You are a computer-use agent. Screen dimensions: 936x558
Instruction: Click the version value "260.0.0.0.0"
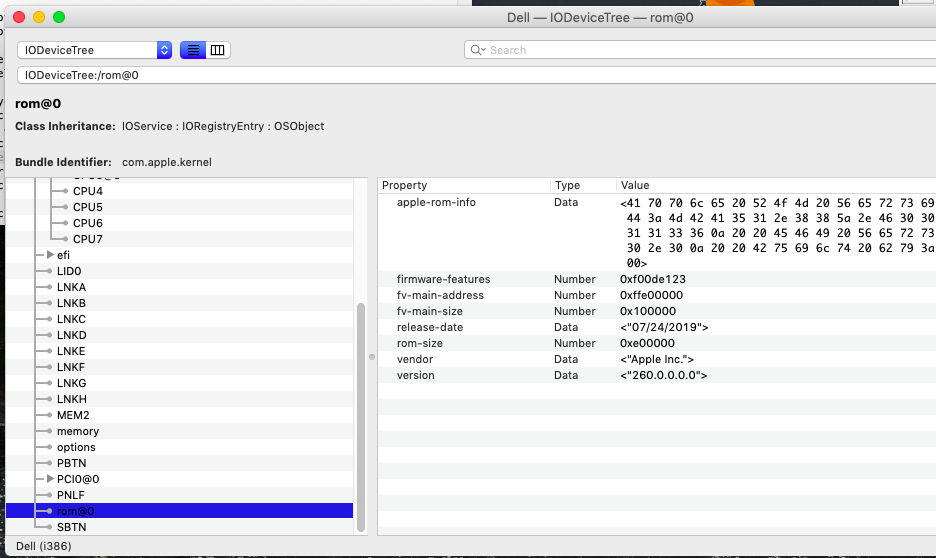click(663, 375)
